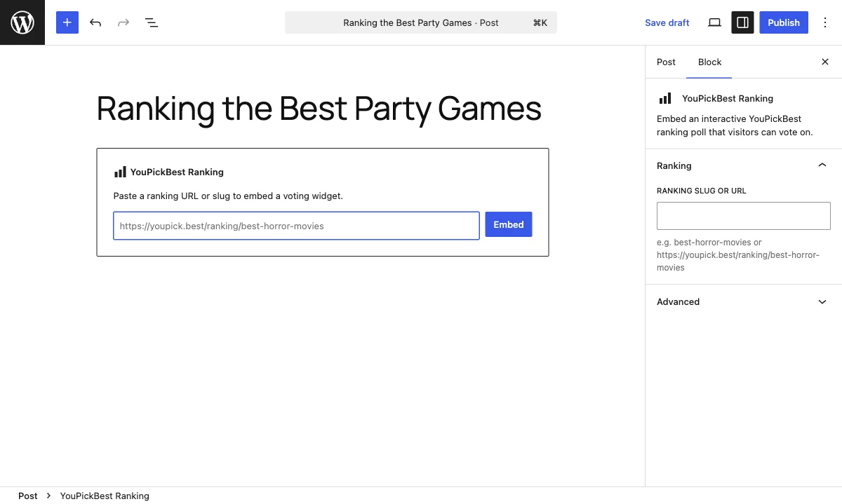The image size is (842, 504).
Task: Click the post title heading
Action: tap(319, 109)
